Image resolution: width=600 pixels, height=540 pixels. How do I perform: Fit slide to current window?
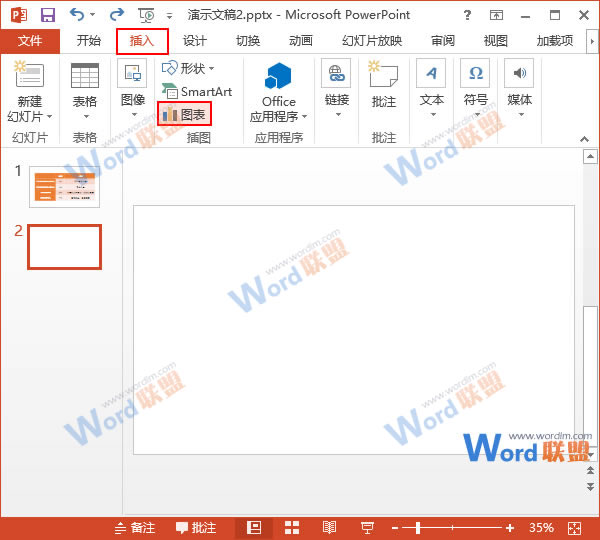point(575,528)
